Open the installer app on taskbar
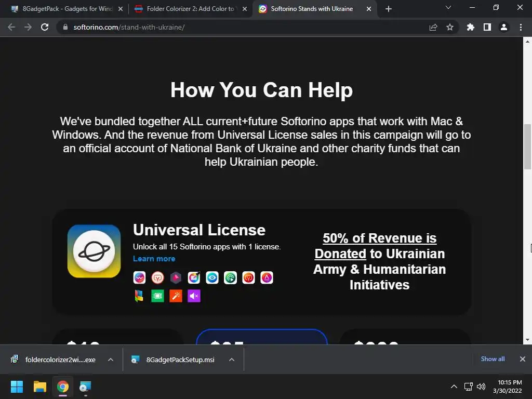 point(85,387)
